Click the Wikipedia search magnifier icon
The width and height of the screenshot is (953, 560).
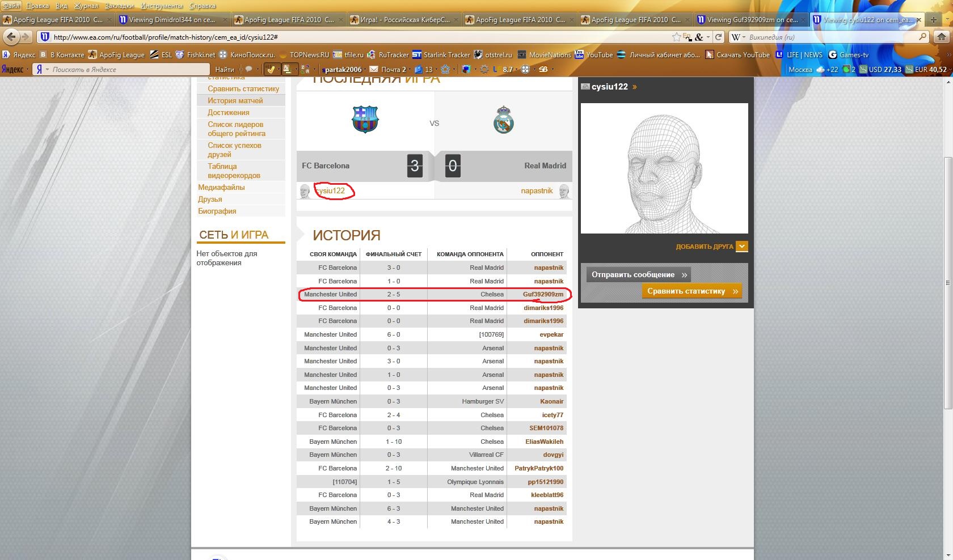coord(922,37)
